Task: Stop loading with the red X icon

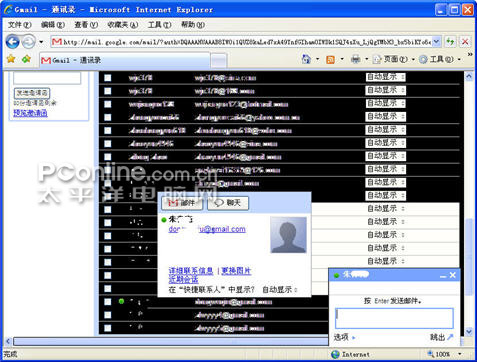Action: (x=465, y=42)
